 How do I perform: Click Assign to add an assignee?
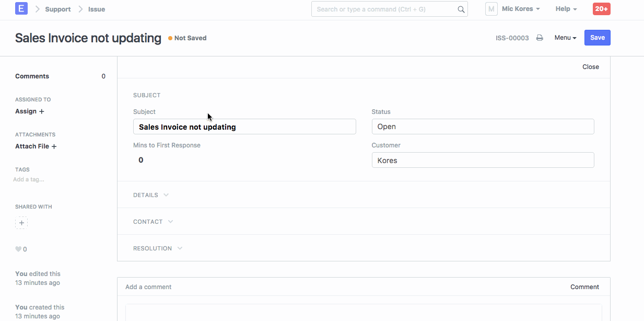[x=30, y=111]
